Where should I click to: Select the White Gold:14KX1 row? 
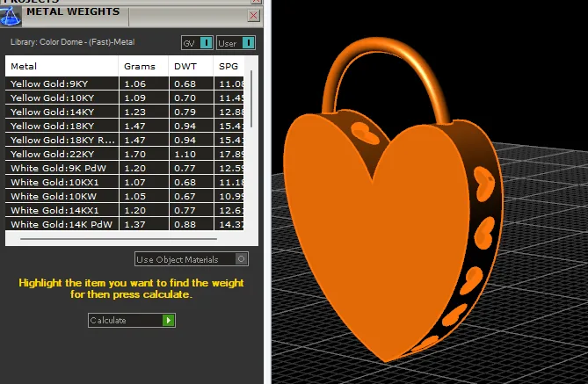pyautogui.click(x=125, y=210)
